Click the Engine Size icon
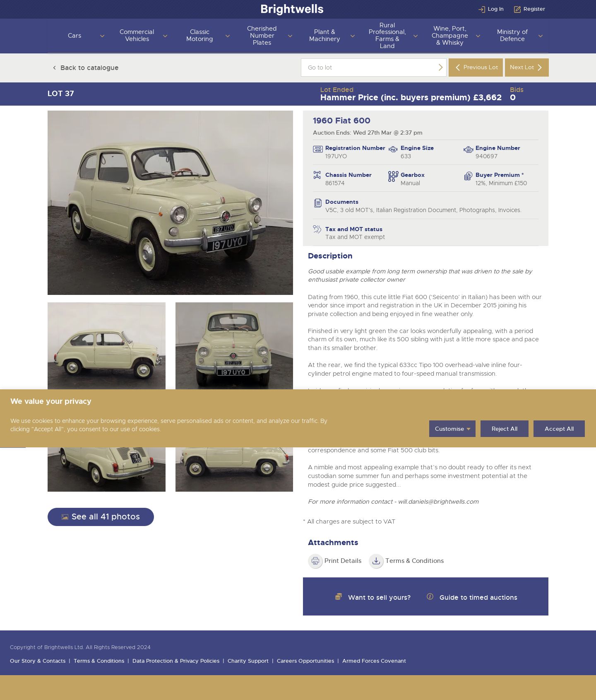 [393, 149]
